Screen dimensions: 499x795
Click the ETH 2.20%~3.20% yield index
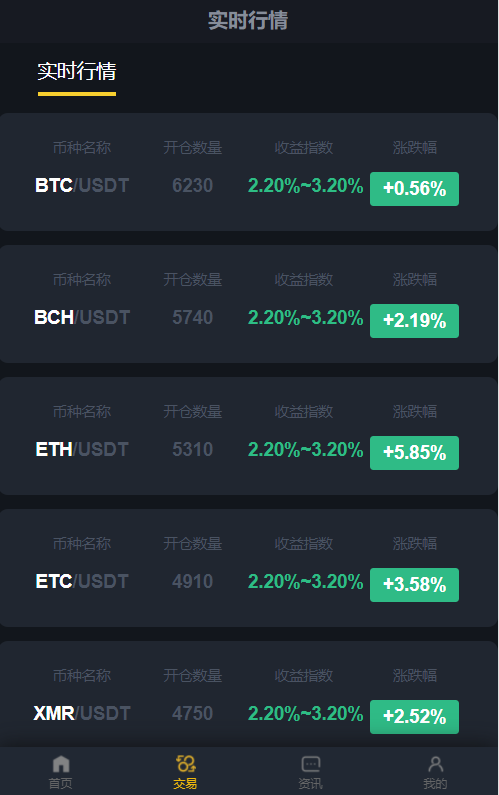[x=305, y=450]
